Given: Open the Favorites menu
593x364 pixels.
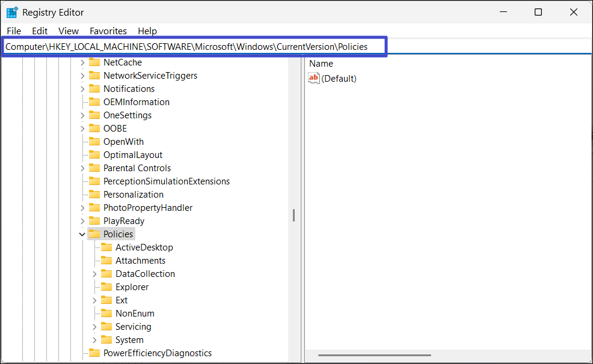Looking at the screenshot, I should (108, 31).
